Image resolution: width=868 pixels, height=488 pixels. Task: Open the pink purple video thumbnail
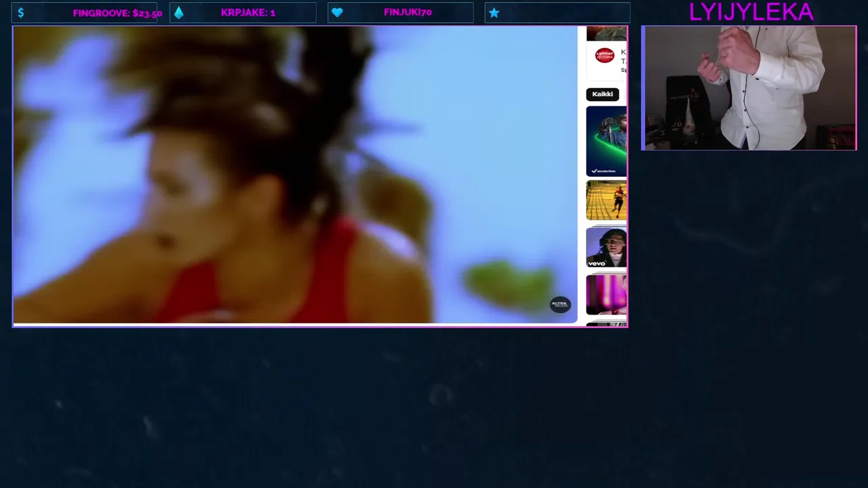pyautogui.click(x=606, y=294)
